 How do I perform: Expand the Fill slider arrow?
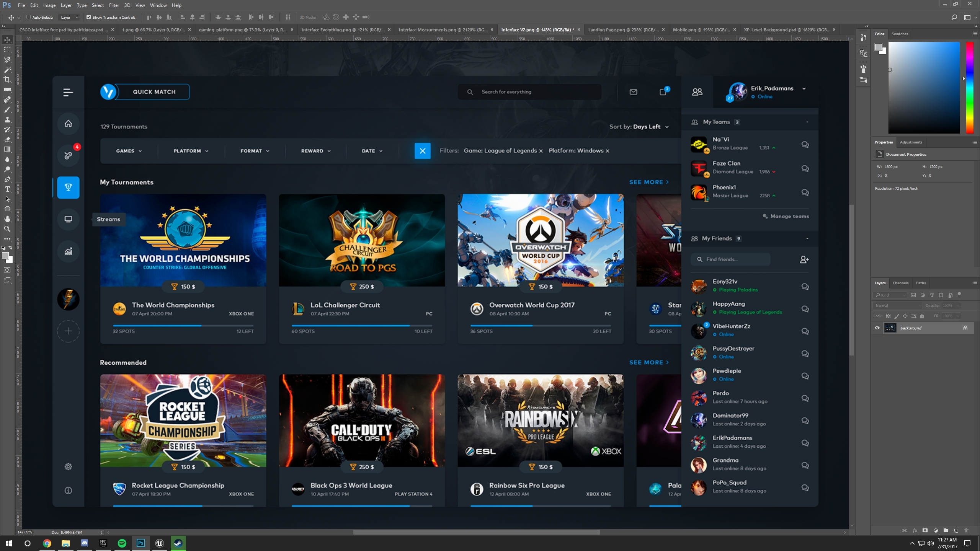click(x=958, y=316)
